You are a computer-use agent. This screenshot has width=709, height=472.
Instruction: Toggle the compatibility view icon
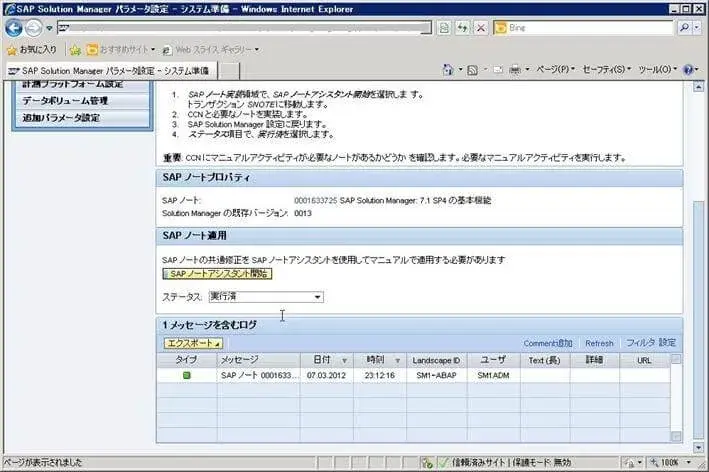444,28
